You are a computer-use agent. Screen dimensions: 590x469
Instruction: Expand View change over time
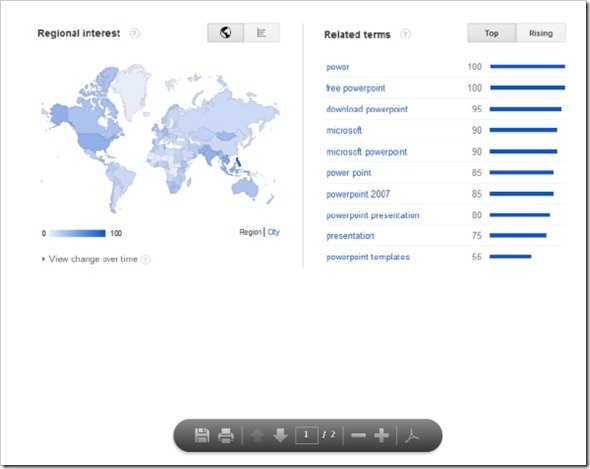pyautogui.click(x=93, y=259)
